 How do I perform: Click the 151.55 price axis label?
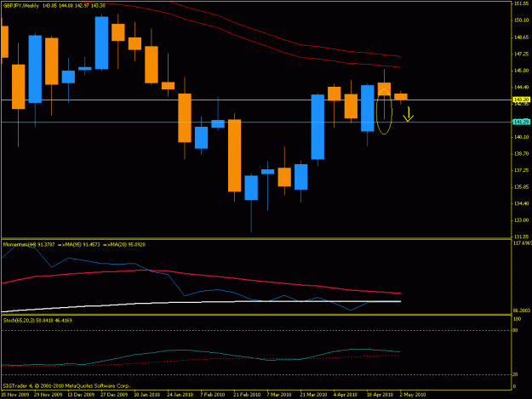[x=521, y=3]
